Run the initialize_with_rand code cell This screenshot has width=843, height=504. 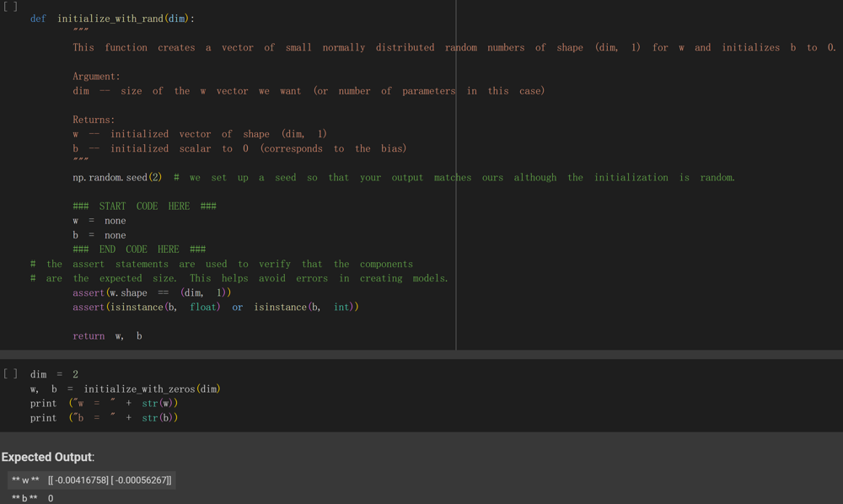10,7
